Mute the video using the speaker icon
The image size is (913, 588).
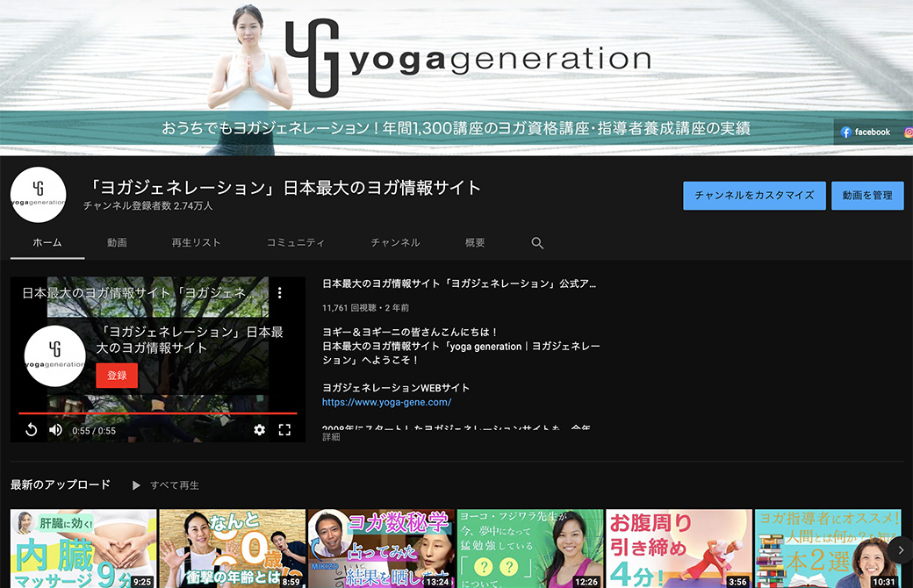[x=55, y=429]
